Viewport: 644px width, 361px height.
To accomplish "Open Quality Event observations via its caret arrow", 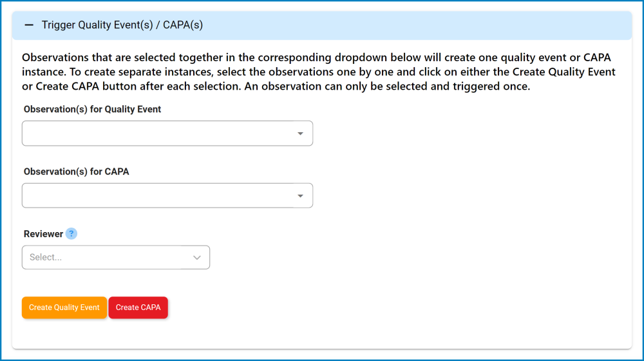I will [300, 133].
